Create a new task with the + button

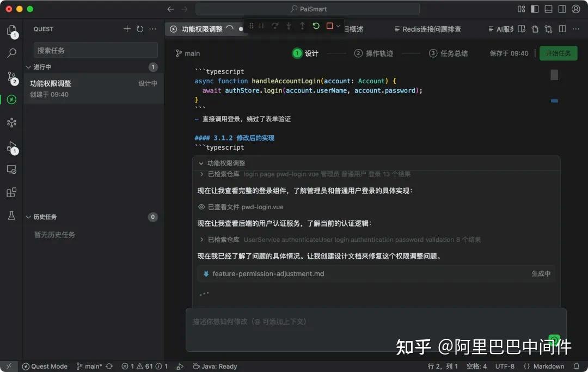point(127,28)
